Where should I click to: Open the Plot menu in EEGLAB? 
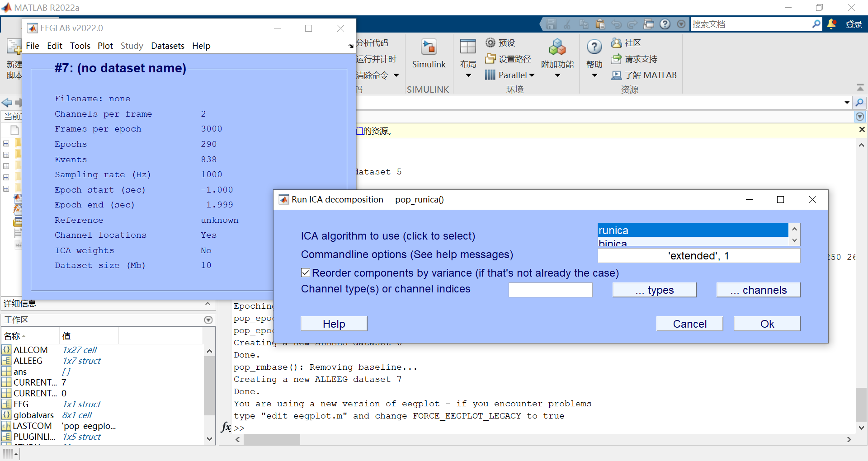click(105, 46)
